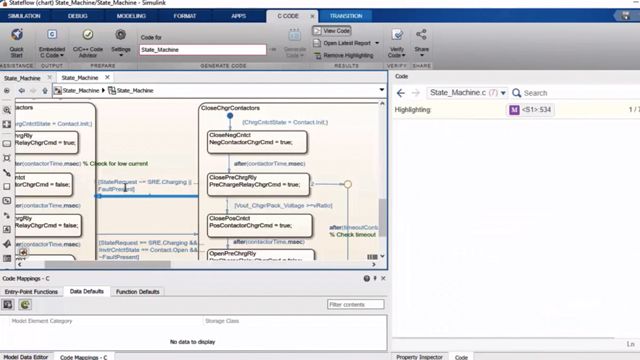Open code generation Settings
640x360 pixels.
tap(120, 42)
